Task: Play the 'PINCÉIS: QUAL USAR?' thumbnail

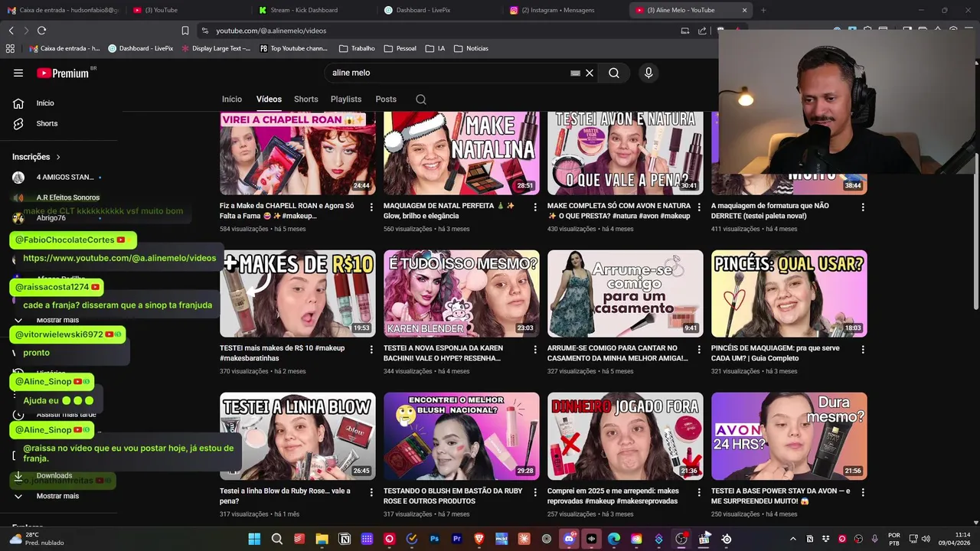Action: 789,294
